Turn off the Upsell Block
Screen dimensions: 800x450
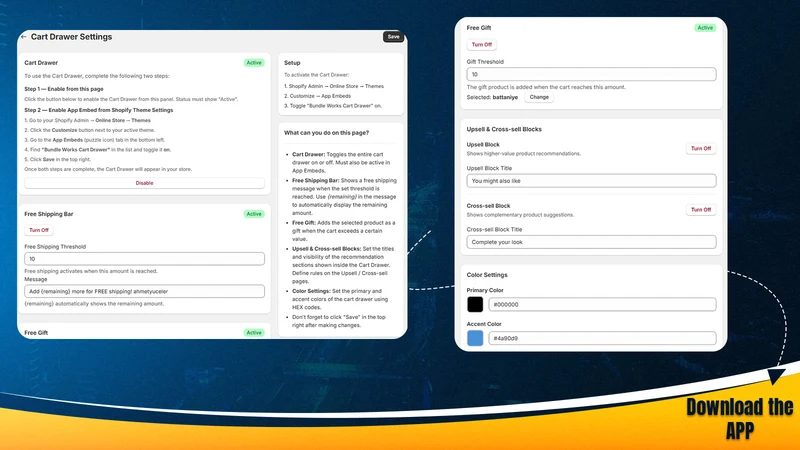tap(701, 148)
